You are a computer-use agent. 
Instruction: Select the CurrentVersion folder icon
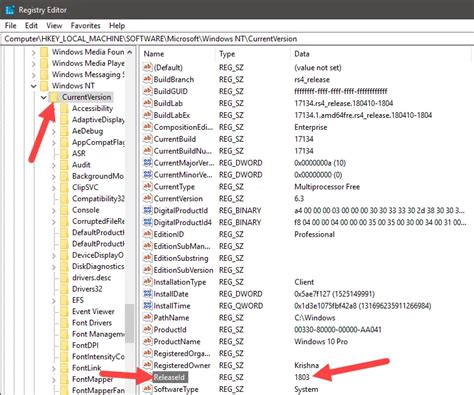(54, 97)
